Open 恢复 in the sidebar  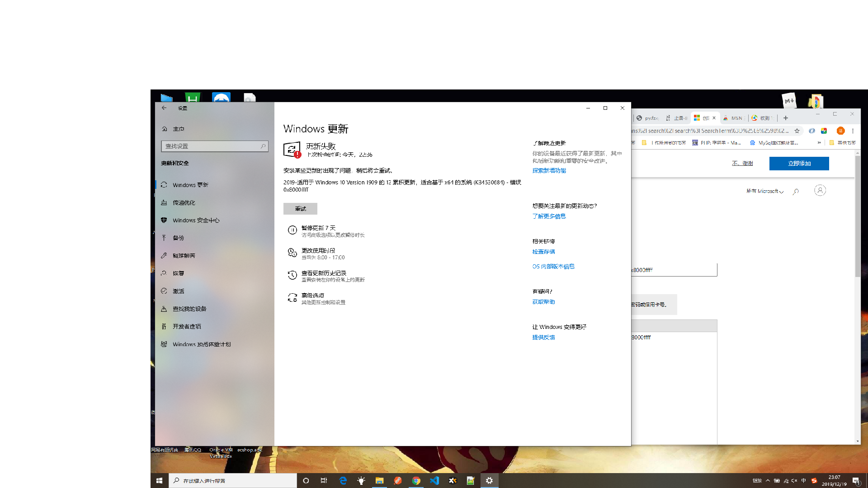(215, 273)
